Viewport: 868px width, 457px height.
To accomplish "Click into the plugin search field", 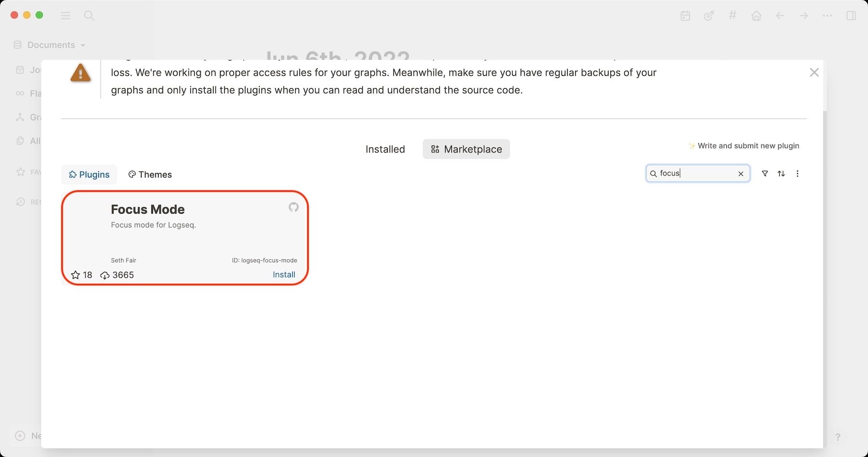I will click(x=697, y=174).
